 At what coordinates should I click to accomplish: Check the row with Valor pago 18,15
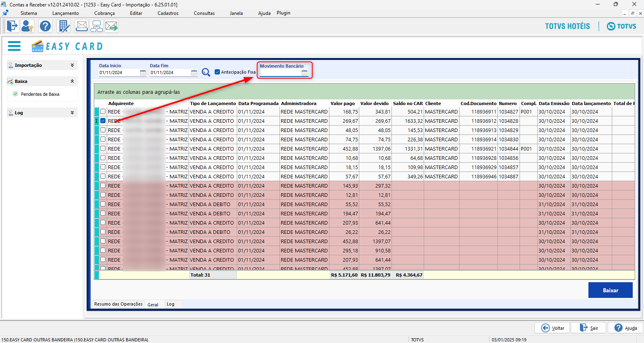point(103,167)
